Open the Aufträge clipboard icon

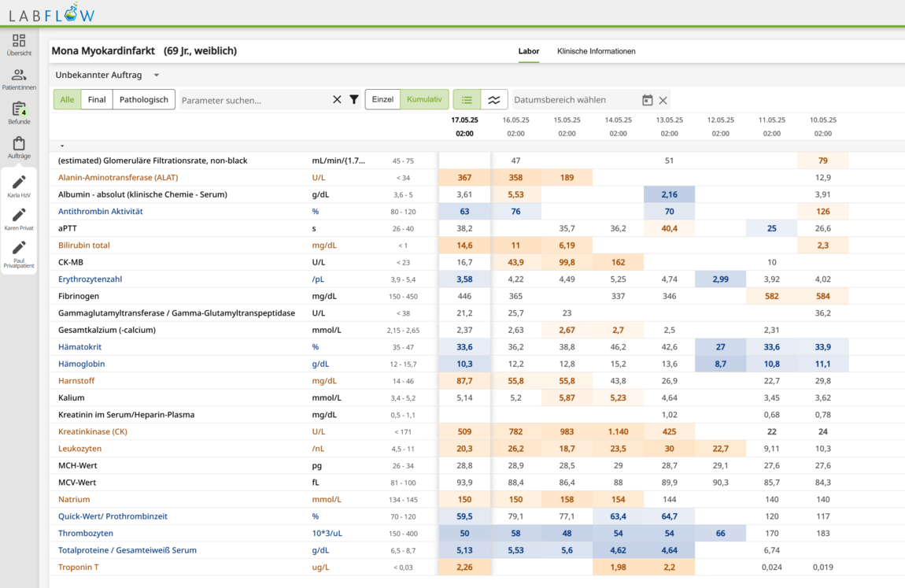[19, 145]
